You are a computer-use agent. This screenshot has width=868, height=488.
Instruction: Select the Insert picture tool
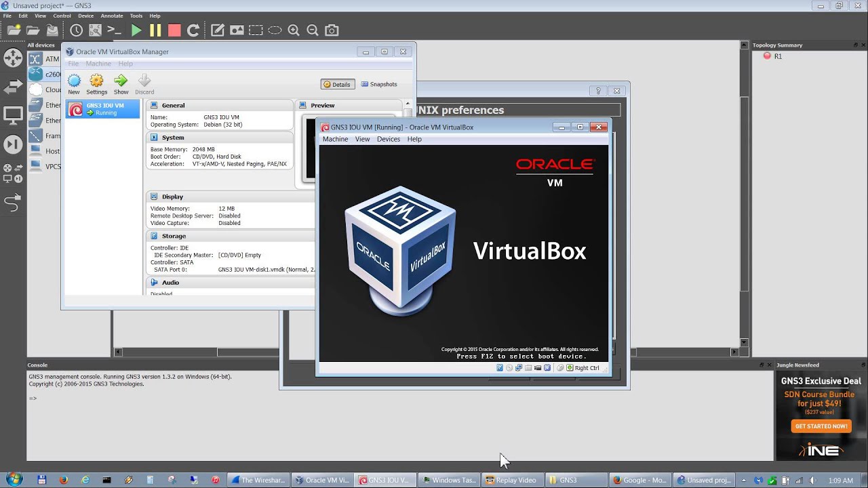pyautogui.click(x=237, y=30)
